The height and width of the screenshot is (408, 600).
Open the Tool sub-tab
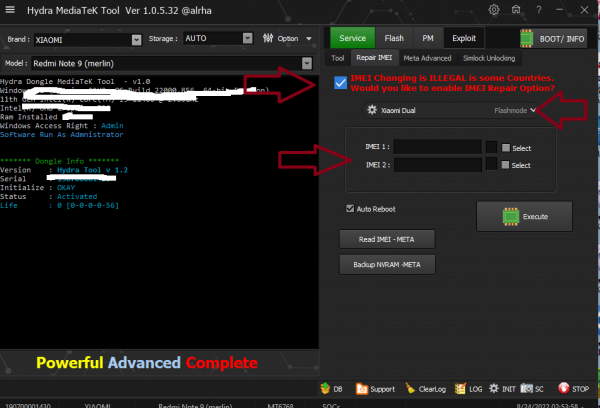[x=338, y=58]
